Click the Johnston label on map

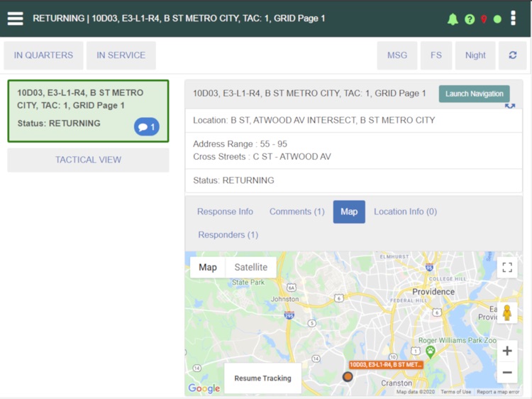click(284, 299)
